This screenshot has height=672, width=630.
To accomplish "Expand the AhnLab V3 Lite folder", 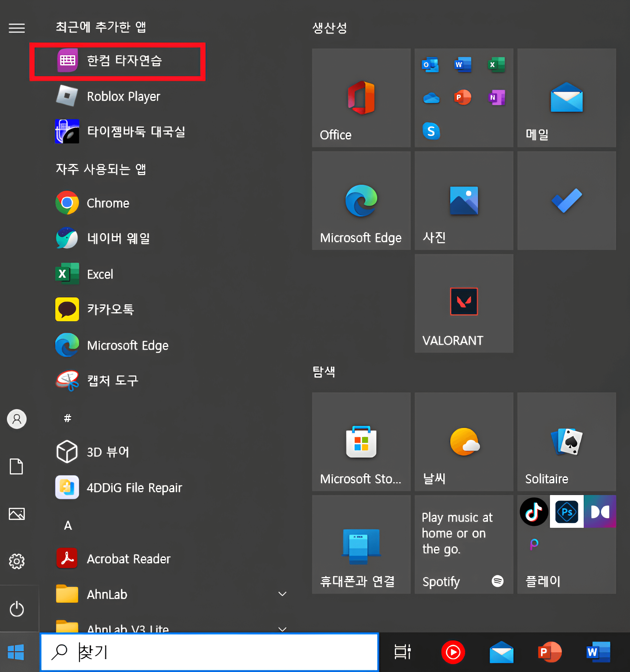I will point(282,629).
